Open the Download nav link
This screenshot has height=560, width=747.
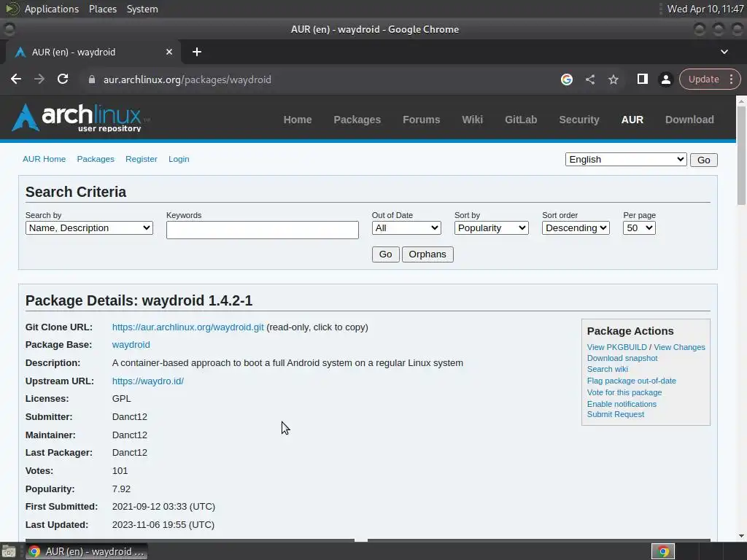[689, 120]
